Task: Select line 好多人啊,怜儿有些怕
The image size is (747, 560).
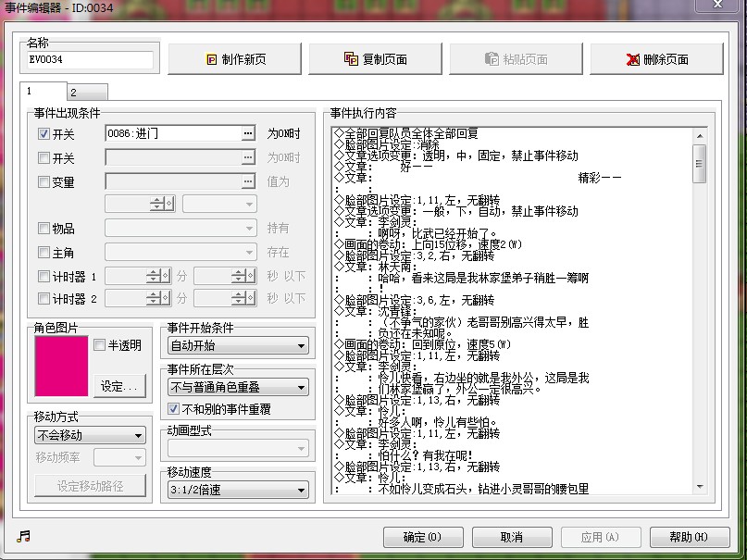Action: pos(437,422)
